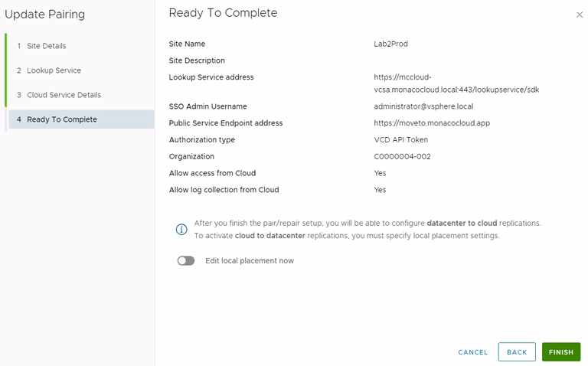This screenshot has width=588, height=366.
Task: Enable the Edit local placement now toggle
Action: [x=186, y=261]
